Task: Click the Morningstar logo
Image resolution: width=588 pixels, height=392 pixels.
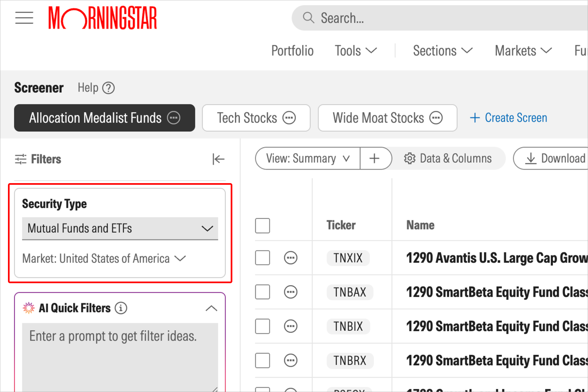Action: point(102,18)
